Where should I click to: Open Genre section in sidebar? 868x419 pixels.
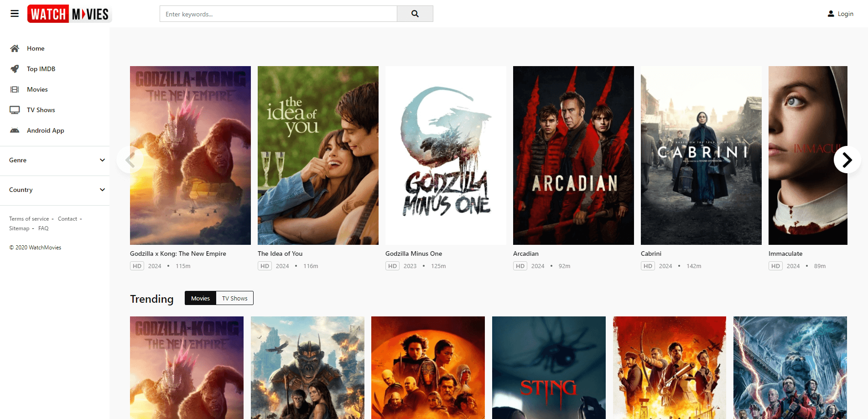coord(55,160)
